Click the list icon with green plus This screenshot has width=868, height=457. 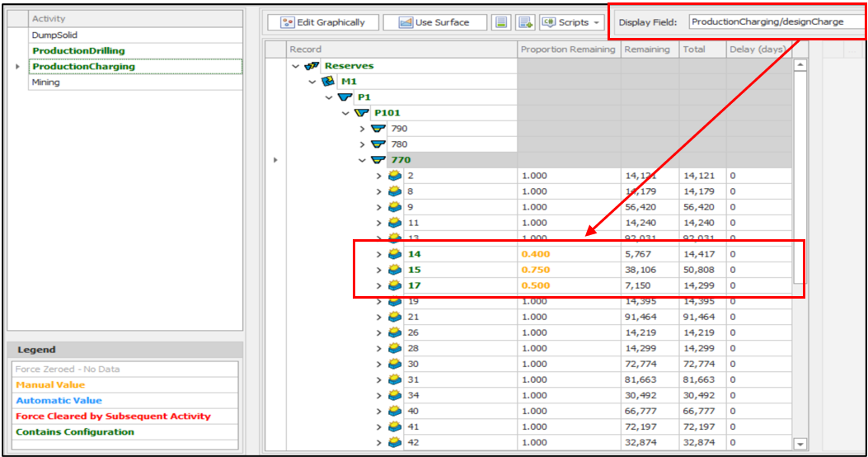pos(525,22)
